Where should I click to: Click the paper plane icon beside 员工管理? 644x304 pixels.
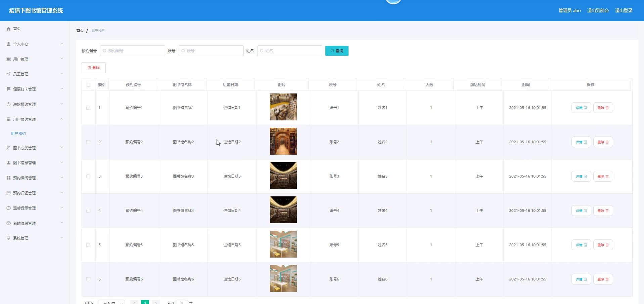click(9, 74)
